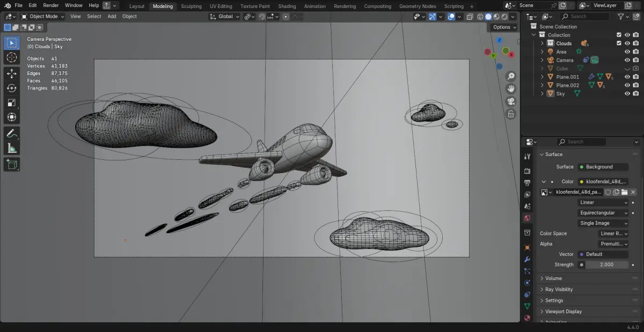The image size is (644, 332).
Task: Open the Object Mode dropdown
Action: [x=42, y=17]
